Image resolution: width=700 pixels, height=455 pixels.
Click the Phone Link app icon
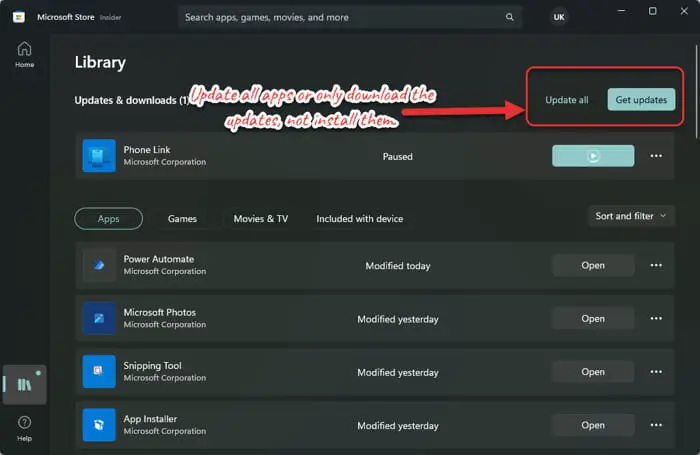99,156
